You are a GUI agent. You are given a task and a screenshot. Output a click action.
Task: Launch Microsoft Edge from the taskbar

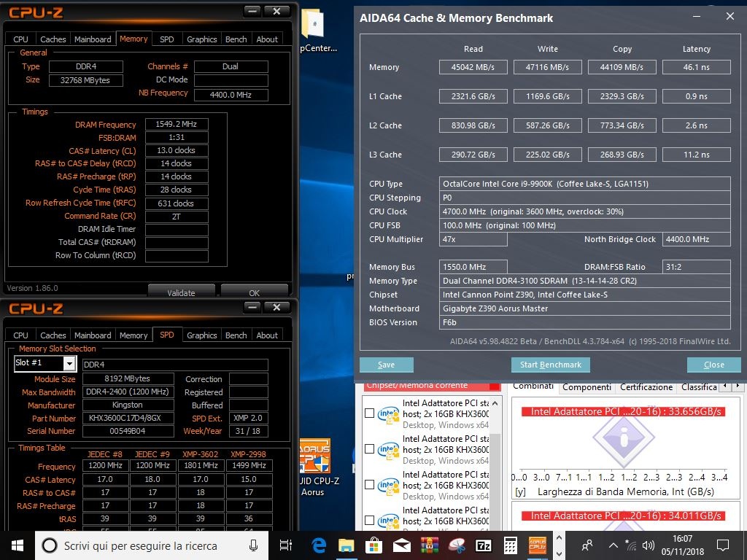pos(318,545)
